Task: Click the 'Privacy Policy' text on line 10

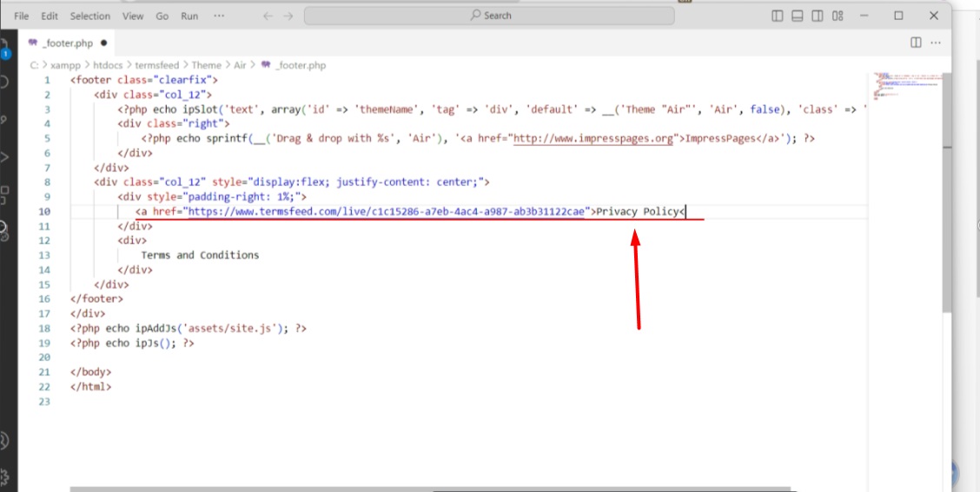Action: [637, 211]
